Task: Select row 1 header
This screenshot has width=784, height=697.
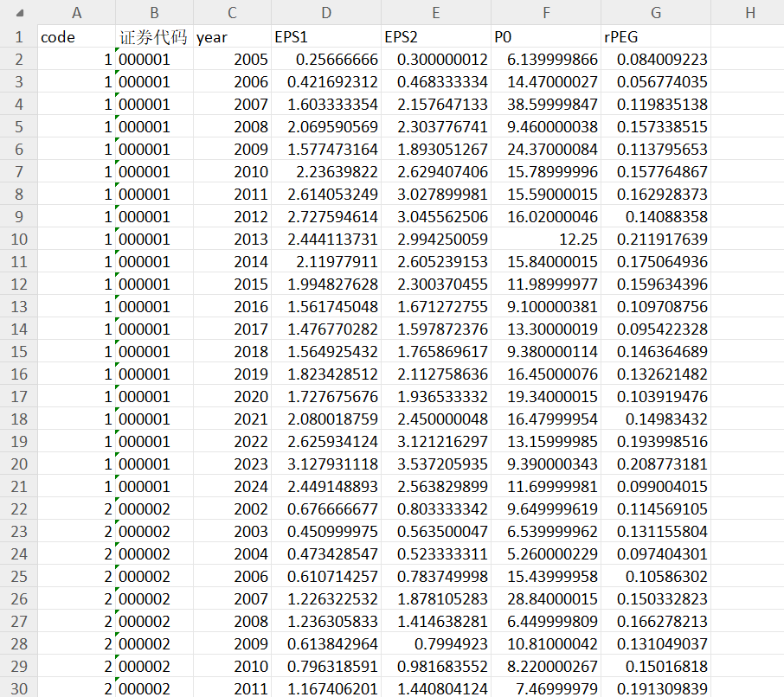Action: 18,36
